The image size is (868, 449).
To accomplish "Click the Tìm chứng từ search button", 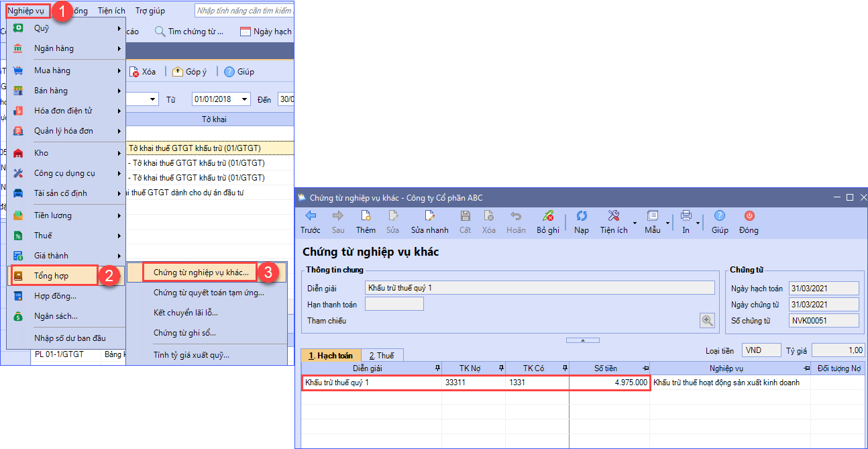I will coord(189,32).
